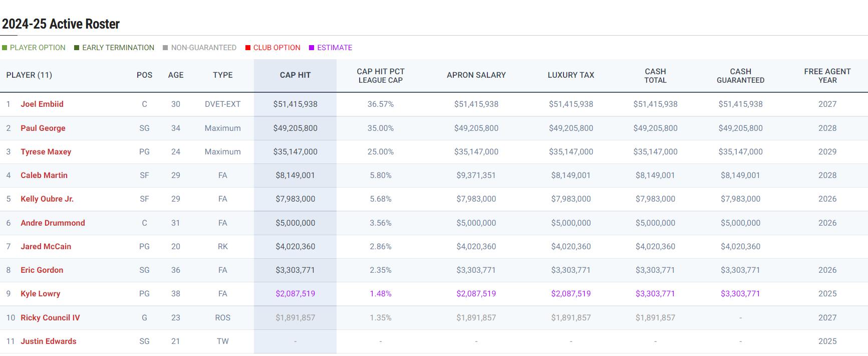Select Kelly Oubre Jr. link
This screenshot has height=356, width=868.
47,199
